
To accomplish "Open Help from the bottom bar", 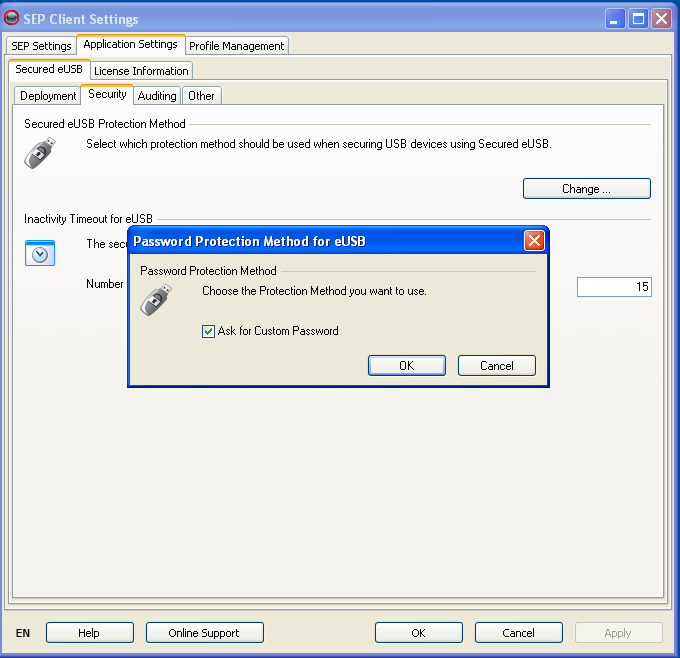I will pyautogui.click(x=90, y=633).
